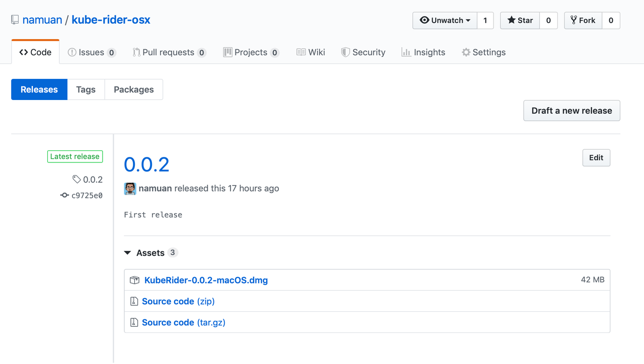Click the Latest release badge
644x364 pixels.
75,156
